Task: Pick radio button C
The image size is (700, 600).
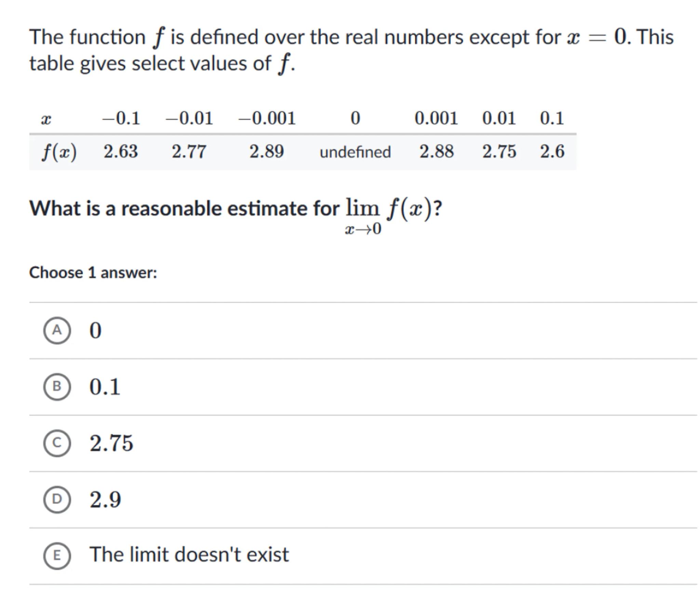Action: [57, 443]
